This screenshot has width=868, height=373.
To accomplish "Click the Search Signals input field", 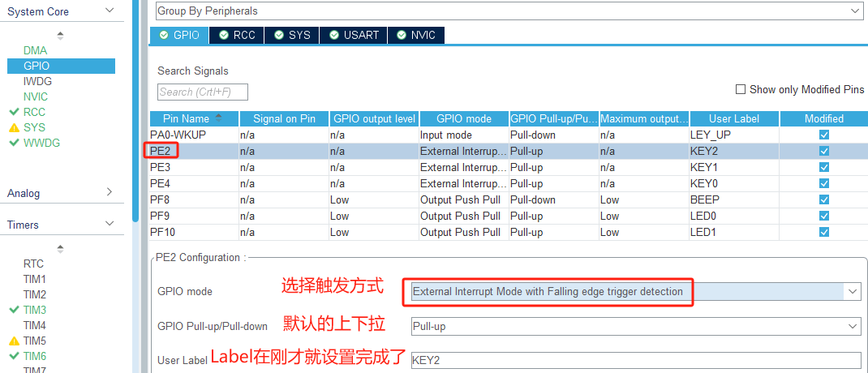I will 203,92.
